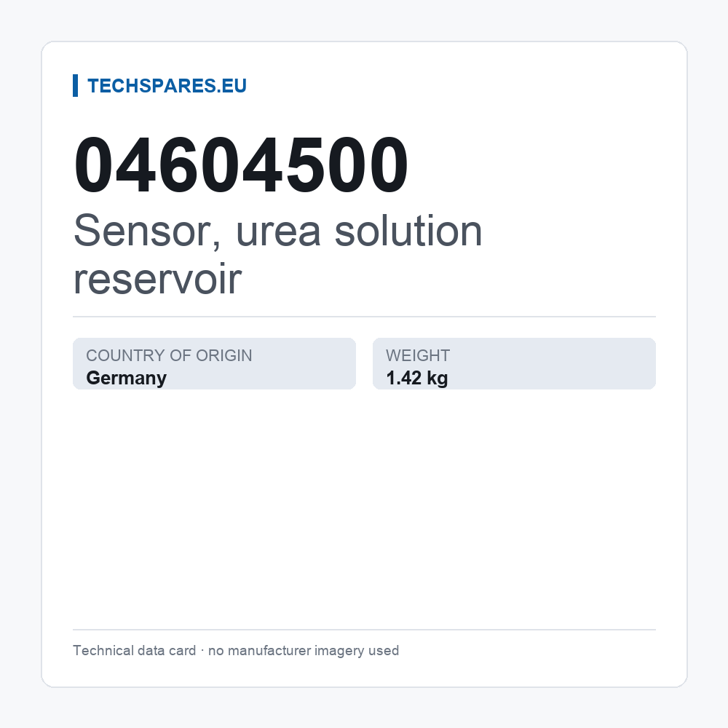728x728 pixels.
Task: Select the 1.42 kg value
Action: pyautogui.click(x=417, y=378)
